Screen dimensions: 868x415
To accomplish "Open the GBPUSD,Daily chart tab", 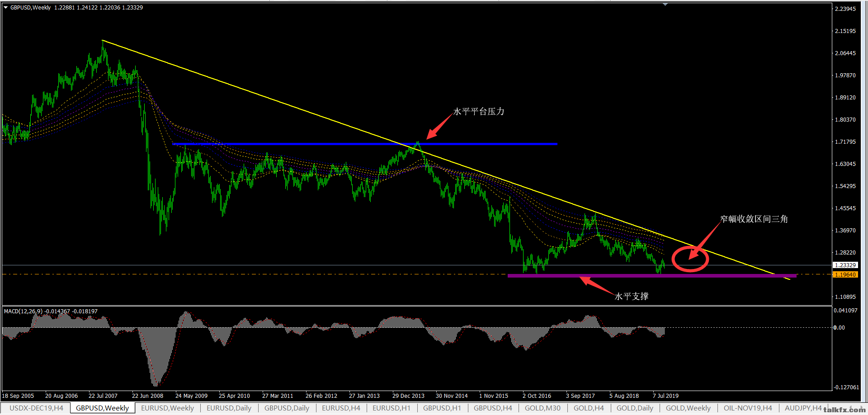I will click(x=287, y=408).
